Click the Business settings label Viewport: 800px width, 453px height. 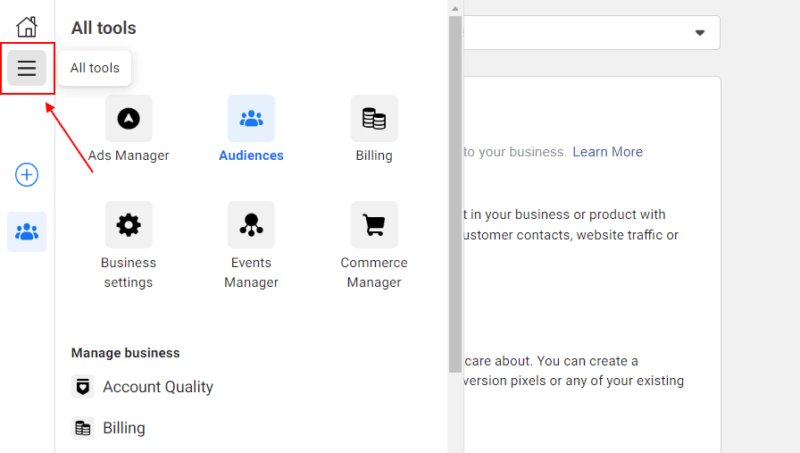[129, 272]
